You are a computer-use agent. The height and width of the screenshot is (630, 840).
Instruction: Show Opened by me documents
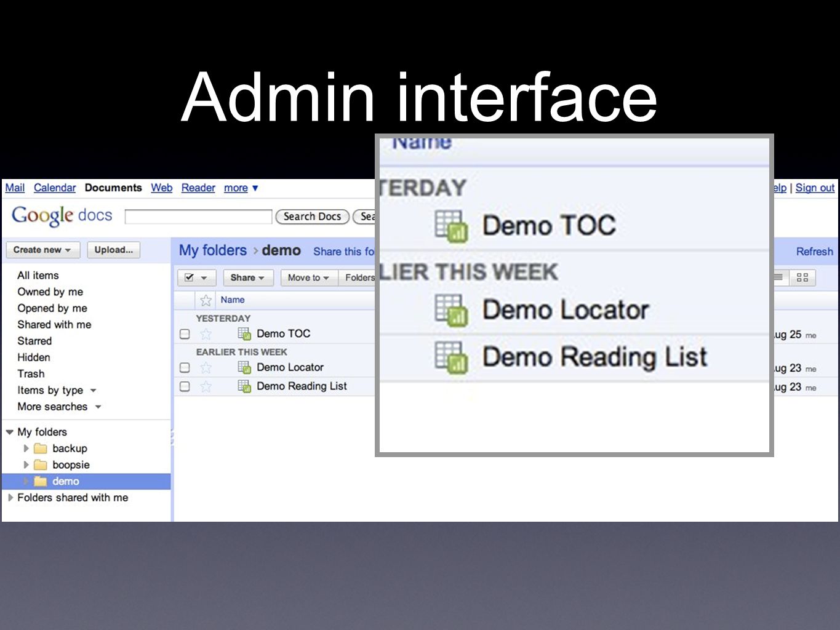[52, 308]
